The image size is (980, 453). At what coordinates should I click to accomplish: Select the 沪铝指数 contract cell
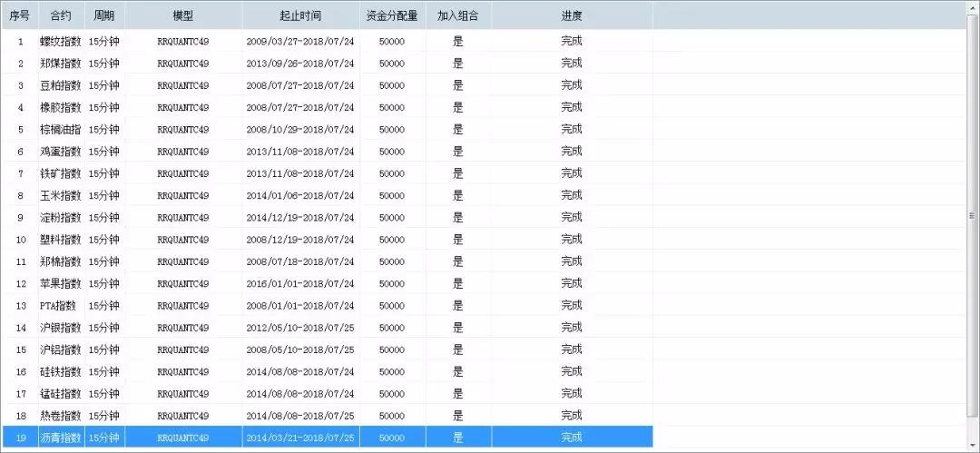62,350
